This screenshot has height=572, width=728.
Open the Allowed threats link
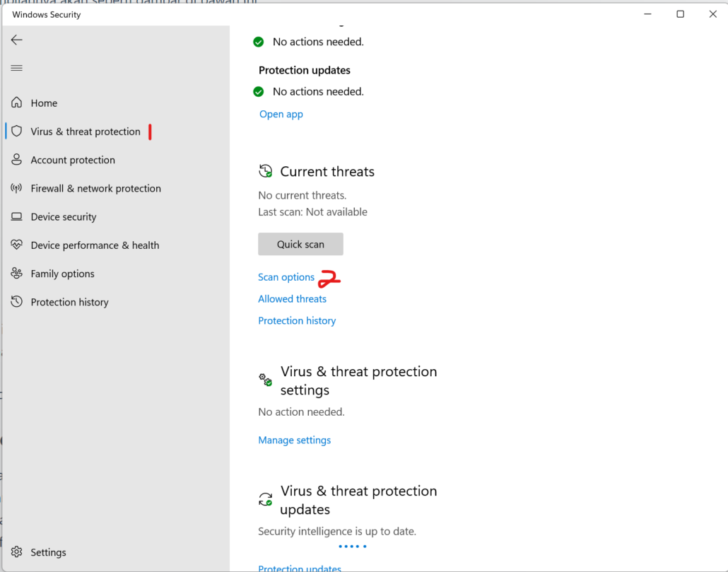[292, 299]
